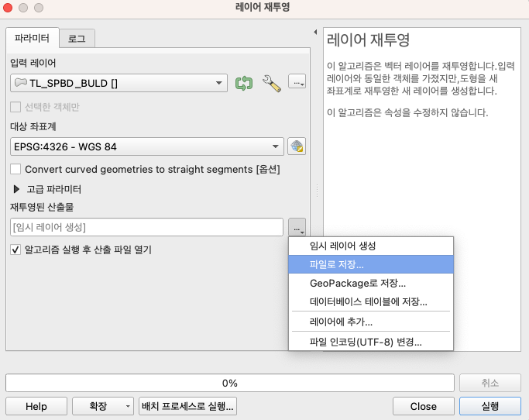Click the green iterate-over-layer features icon
529x420 pixels.
pyautogui.click(x=243, y=83)
